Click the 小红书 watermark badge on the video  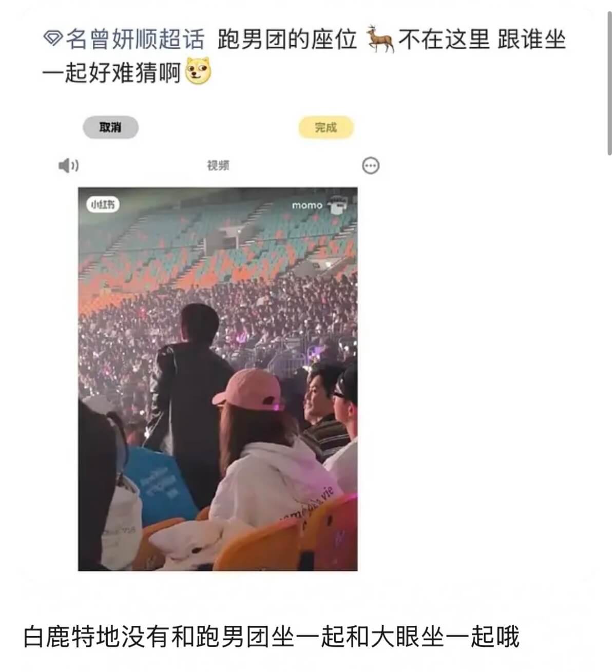point(102,205)
